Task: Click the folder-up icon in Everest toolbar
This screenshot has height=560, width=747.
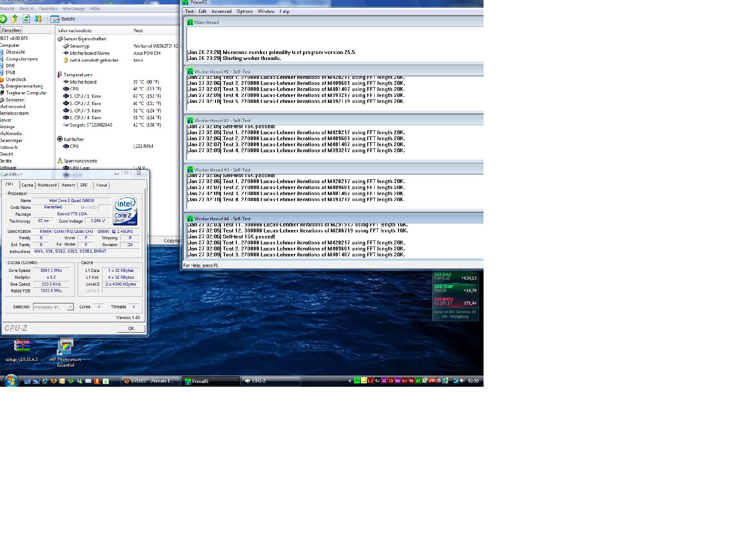Action: [15, 19]
